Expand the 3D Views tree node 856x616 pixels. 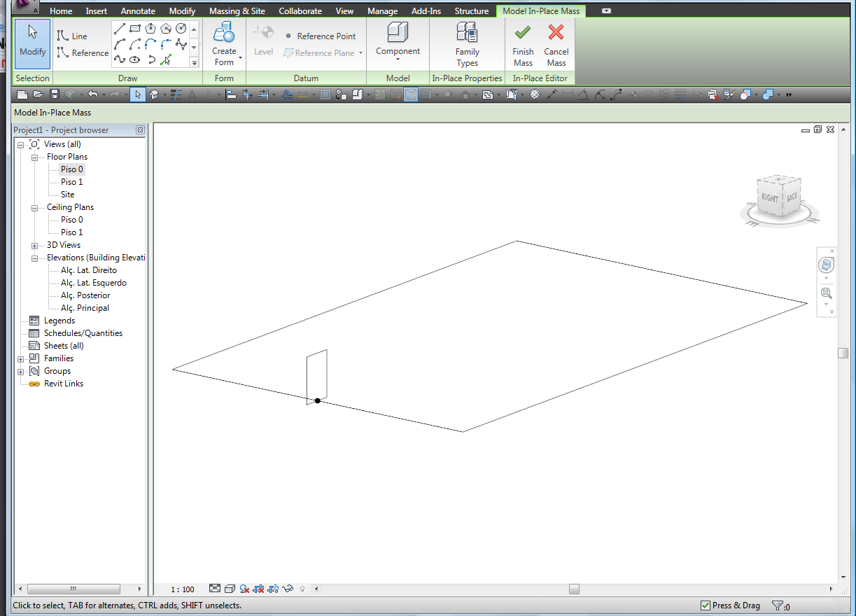pyautogui.click(x=34, y=246)
